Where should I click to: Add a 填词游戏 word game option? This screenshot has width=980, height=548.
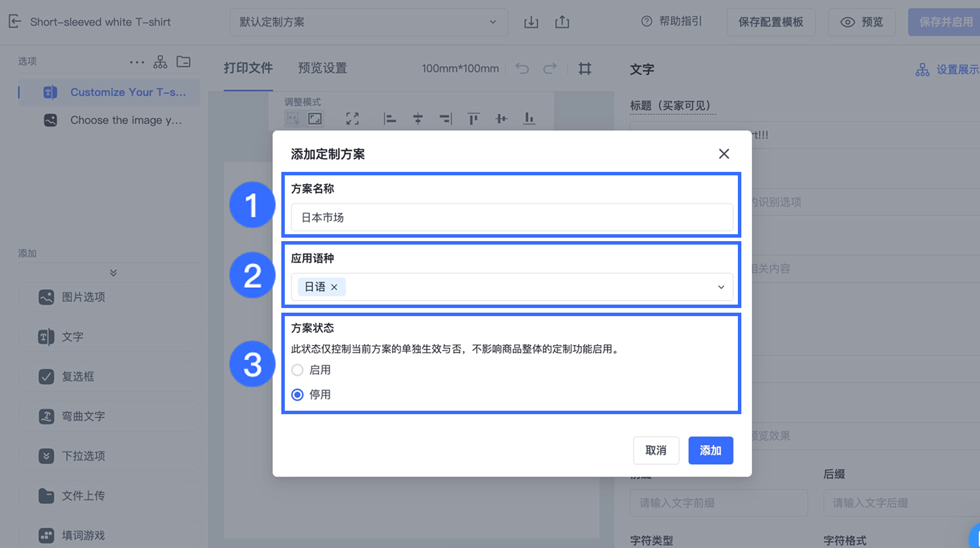click(x=110, y=536)
